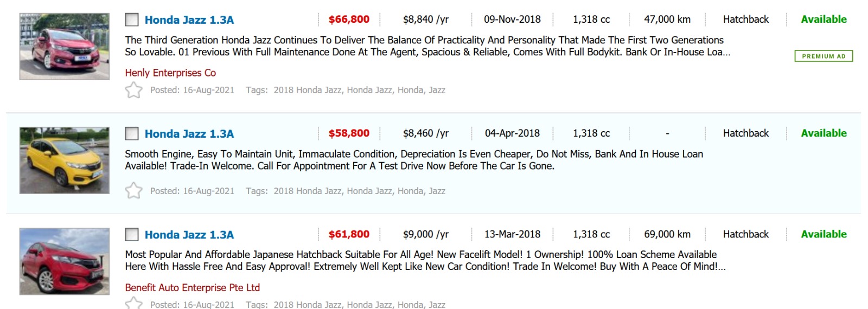
Task: Open the Honda Jazz 1.3A title priced $66,800
Action: coord(189,20)
